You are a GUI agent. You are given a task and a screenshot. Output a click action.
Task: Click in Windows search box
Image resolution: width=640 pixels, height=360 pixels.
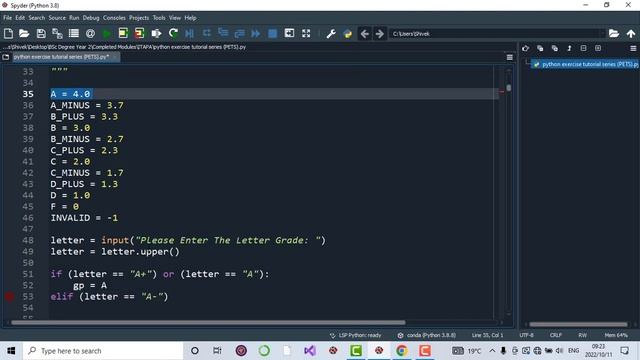(103, 351)
